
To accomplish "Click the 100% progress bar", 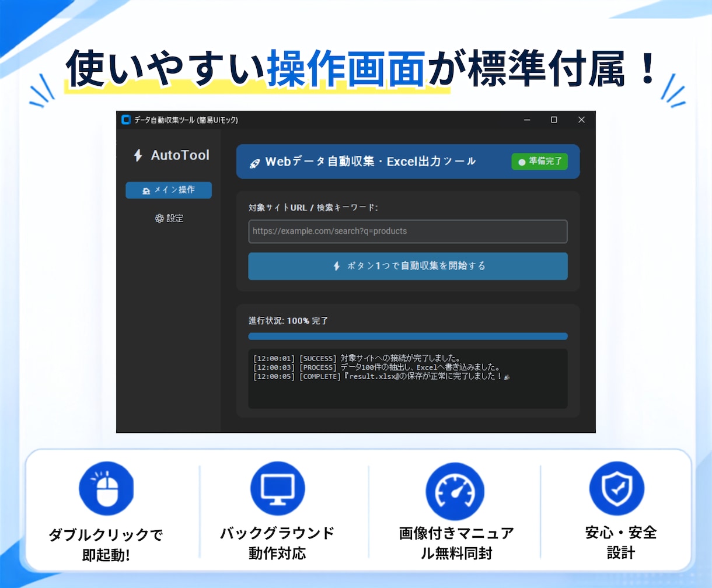I will point(408,336).
